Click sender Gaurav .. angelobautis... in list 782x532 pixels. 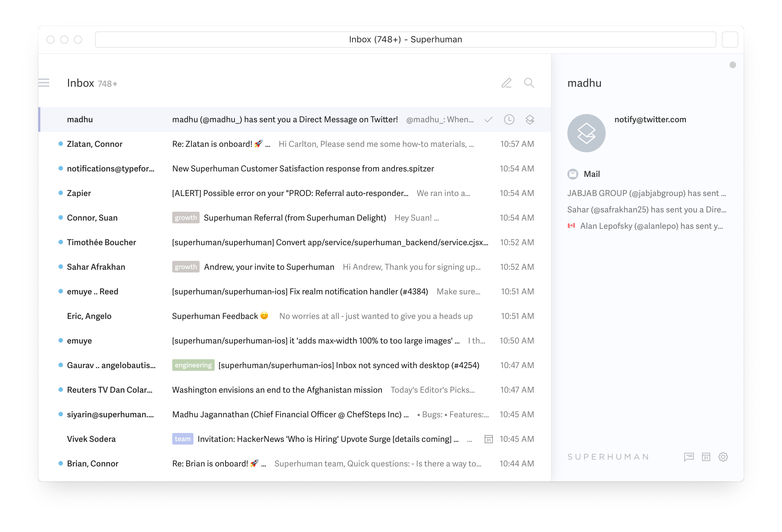(111, 365)
